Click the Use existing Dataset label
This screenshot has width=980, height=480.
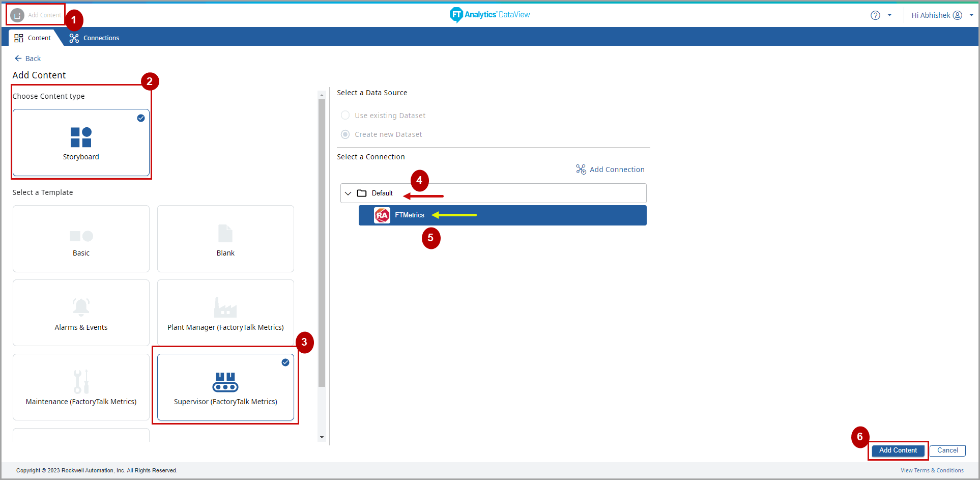coord(390,116)
